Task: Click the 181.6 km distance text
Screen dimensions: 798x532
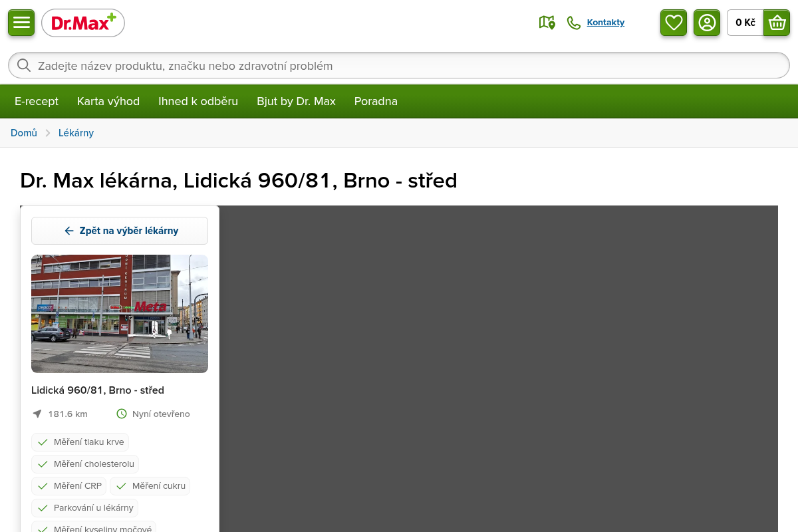Action: coord(68,414)
